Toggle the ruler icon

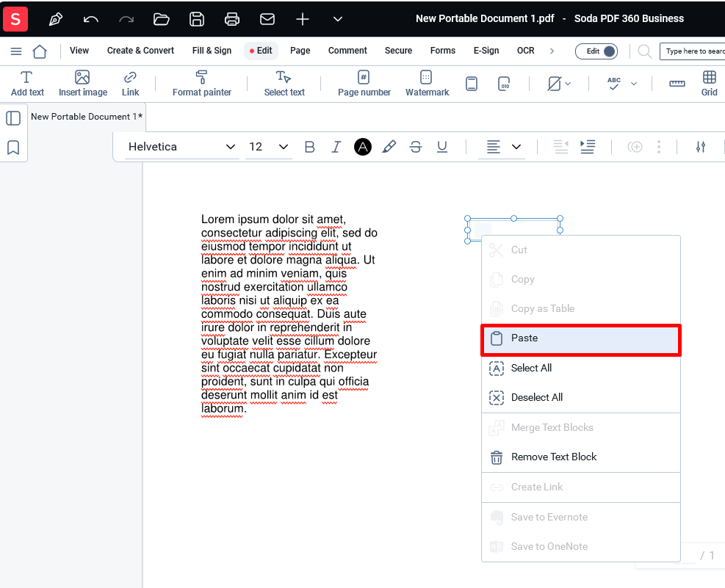[677, 84]
